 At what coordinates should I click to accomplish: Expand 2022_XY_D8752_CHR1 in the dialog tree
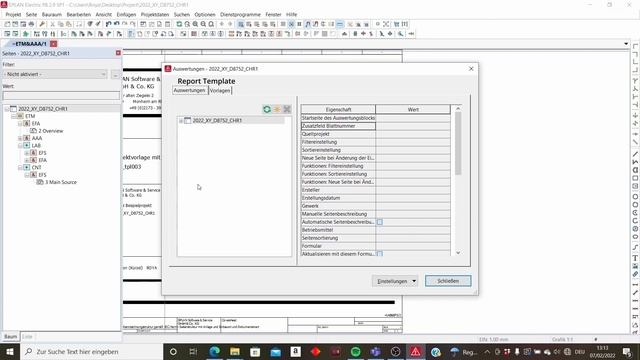coord(181,120)
